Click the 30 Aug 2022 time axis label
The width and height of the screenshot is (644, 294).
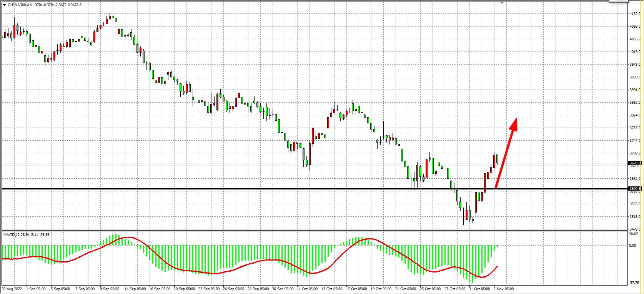click(12, 289)
